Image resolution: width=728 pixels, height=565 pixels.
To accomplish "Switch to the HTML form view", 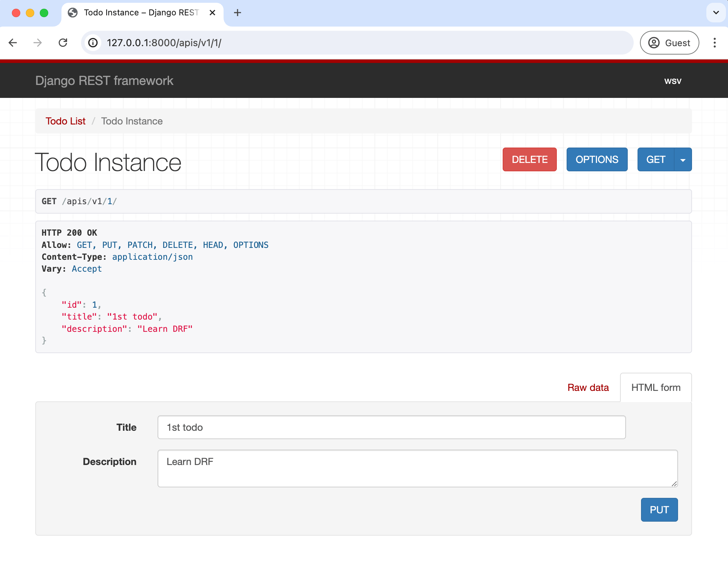I will click(656, 387).
